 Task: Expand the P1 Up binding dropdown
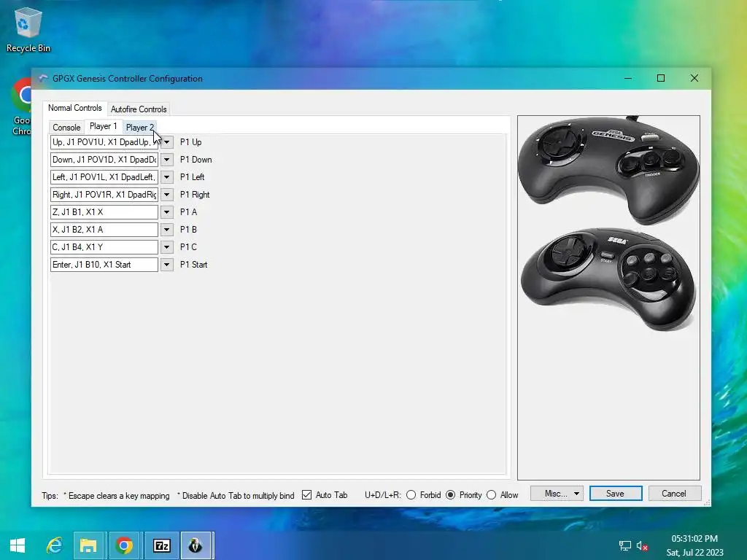pos(167,142)
